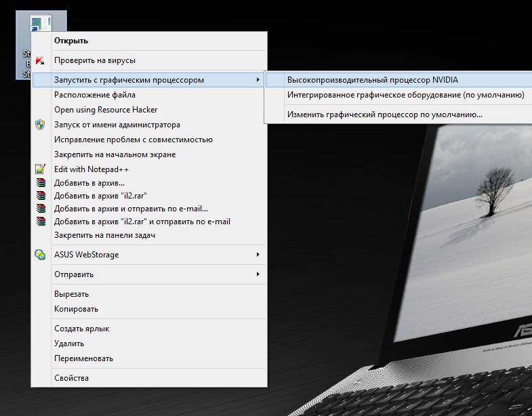Open the 'Отправить' menu entry

(x=149, y=274)
